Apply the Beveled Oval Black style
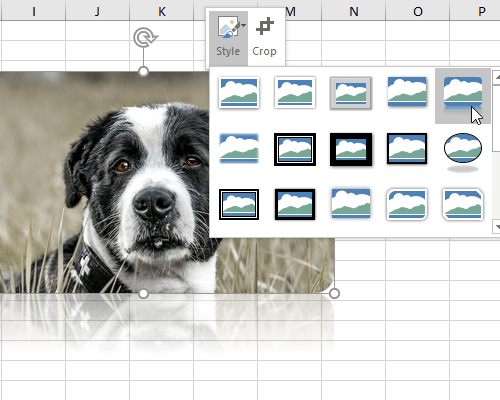500x400 pixels. click(463, 152)
